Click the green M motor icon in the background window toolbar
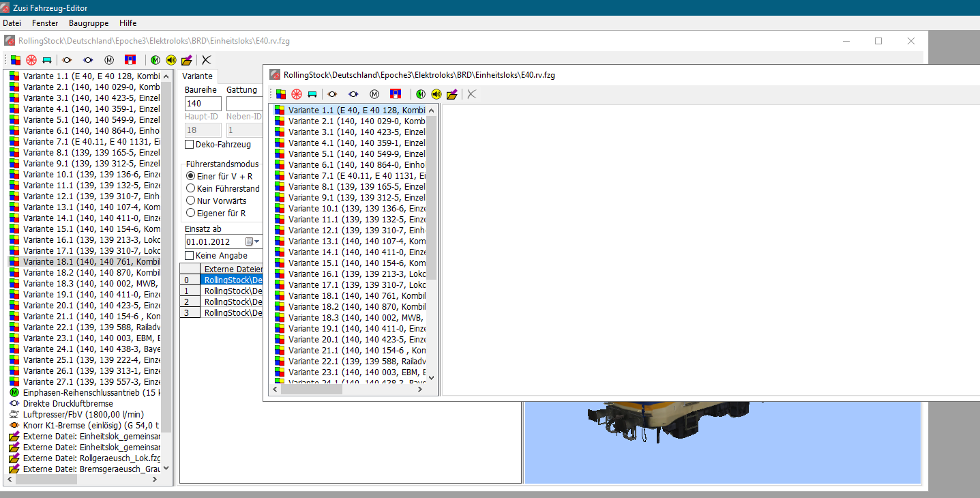The height and width of the screenshot is (498, 980). pos(155,60)
